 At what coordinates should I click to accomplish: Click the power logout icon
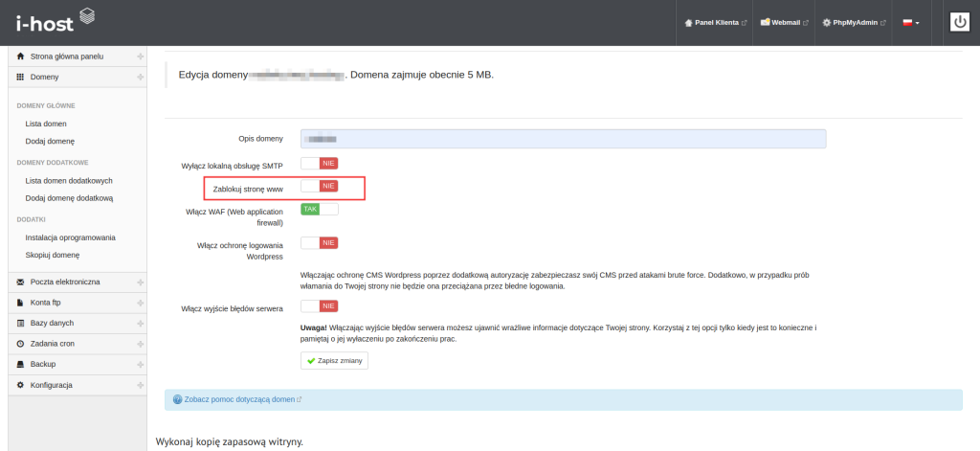[959, 22]
